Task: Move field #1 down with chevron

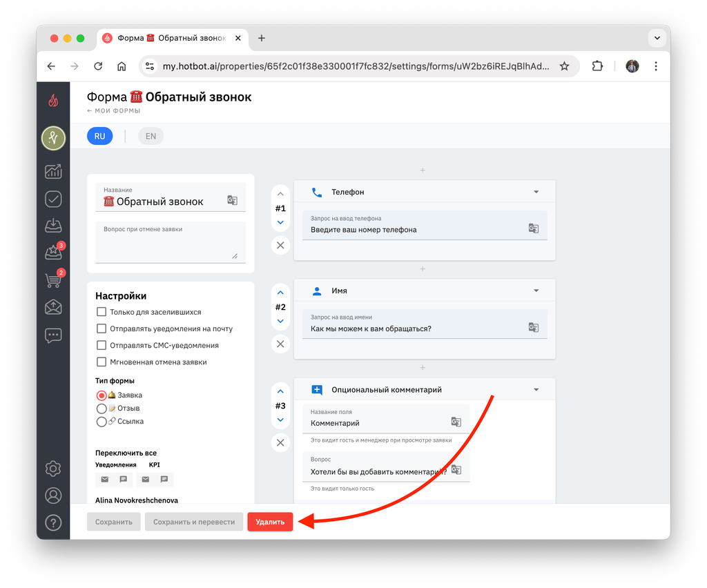Action: 280,223
